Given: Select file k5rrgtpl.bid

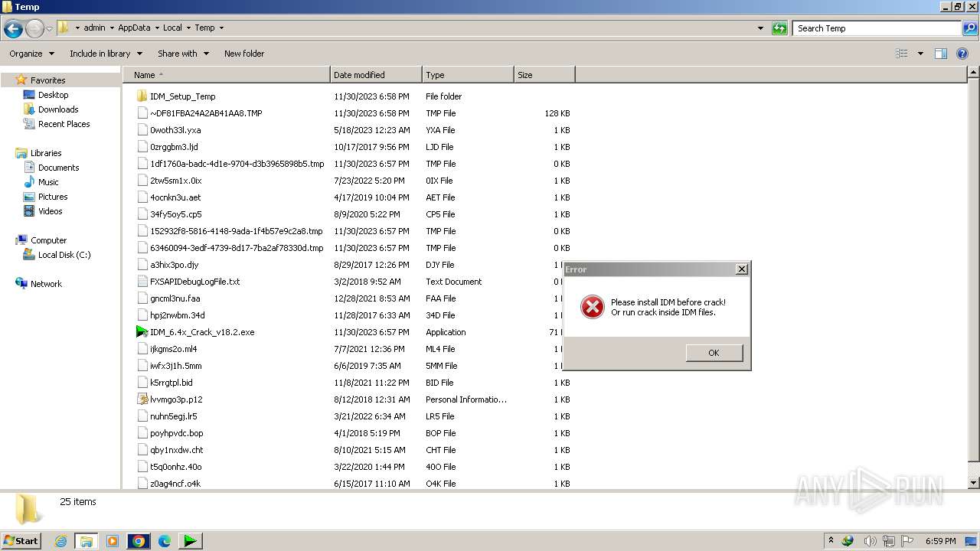Looking at the screenshot, I should click(x=171, y=383).
